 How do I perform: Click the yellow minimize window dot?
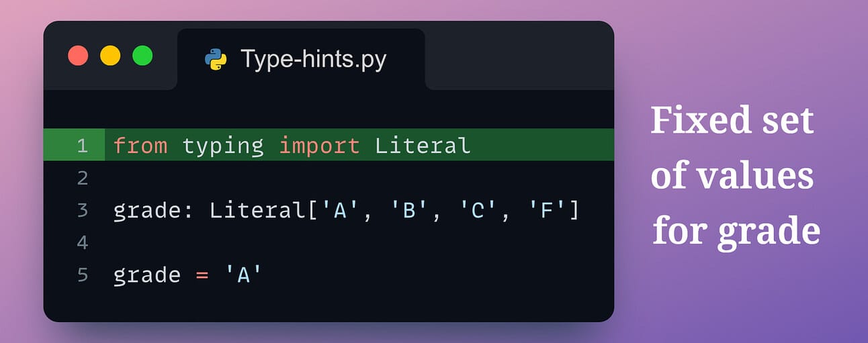(110, 56)
